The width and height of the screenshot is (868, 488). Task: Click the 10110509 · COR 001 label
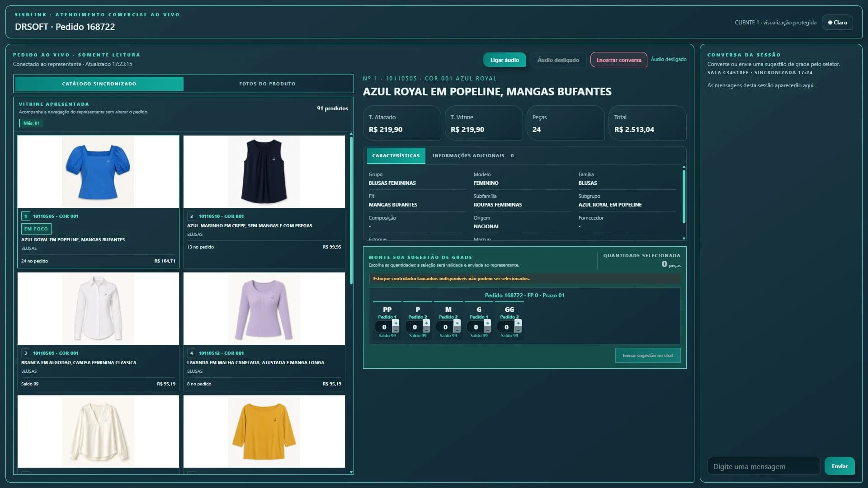click(x=55, y=353)
